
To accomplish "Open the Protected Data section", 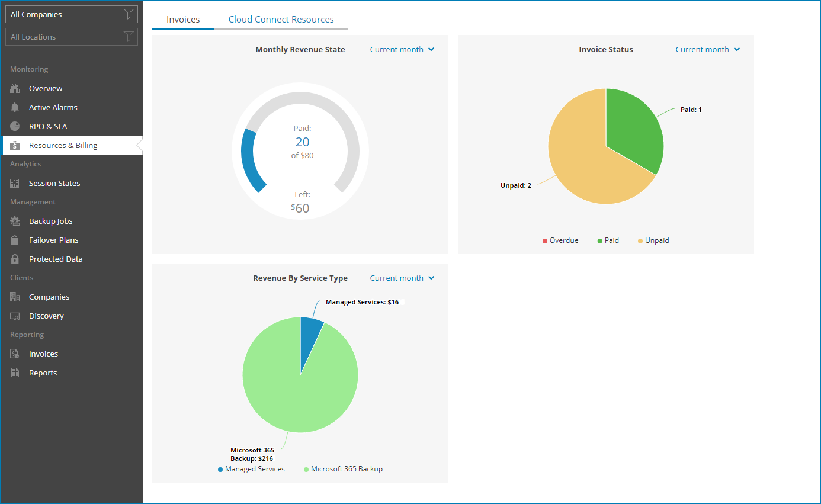I will click(x=15, y=258).
